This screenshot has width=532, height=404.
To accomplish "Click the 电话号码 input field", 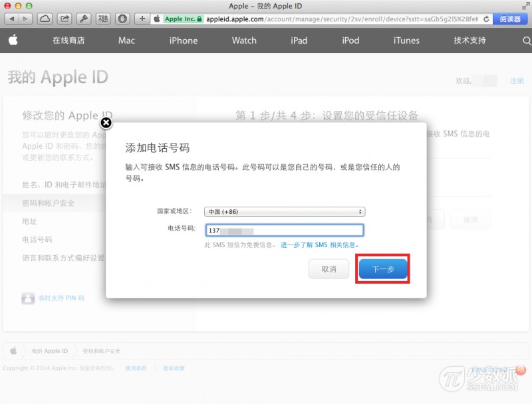I will 285,230.
